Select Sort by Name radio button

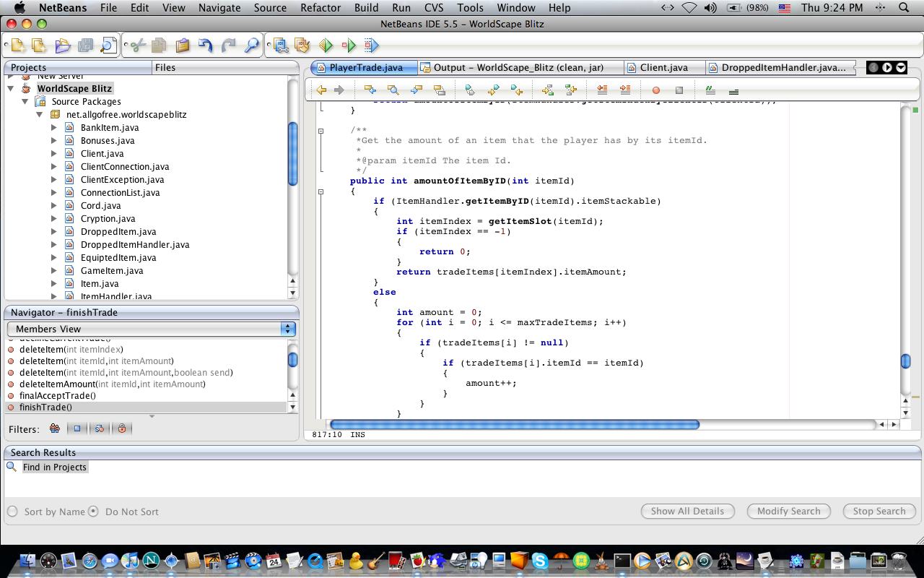tap(12, 512)
